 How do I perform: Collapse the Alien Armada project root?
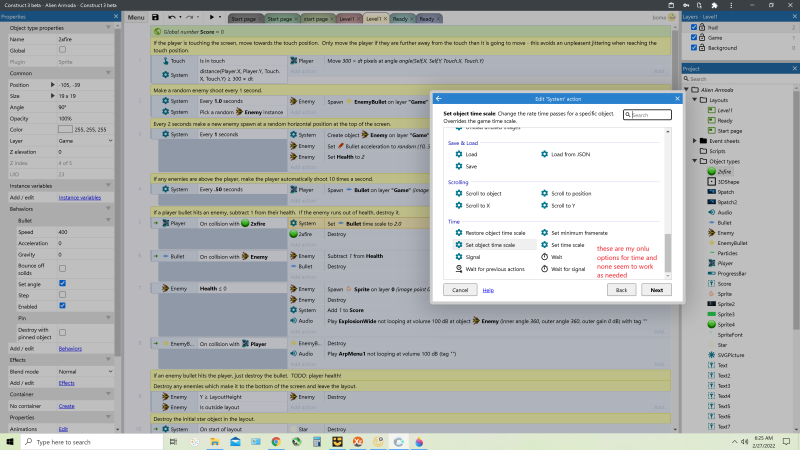(687, 90)
